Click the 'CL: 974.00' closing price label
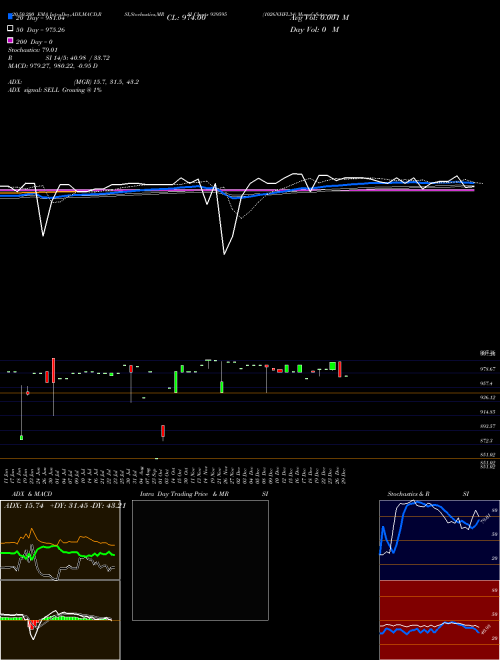Screen dimensions: 500x660 click(186, 18)
